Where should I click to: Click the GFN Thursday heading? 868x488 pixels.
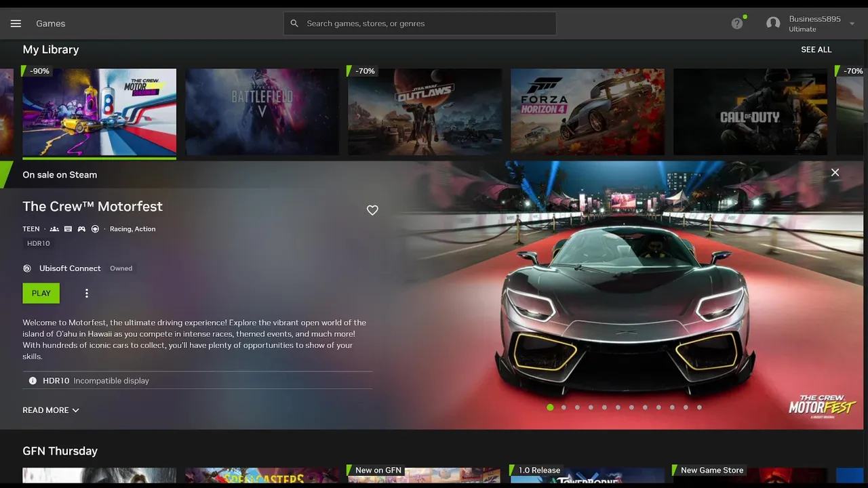click(60, 451)
